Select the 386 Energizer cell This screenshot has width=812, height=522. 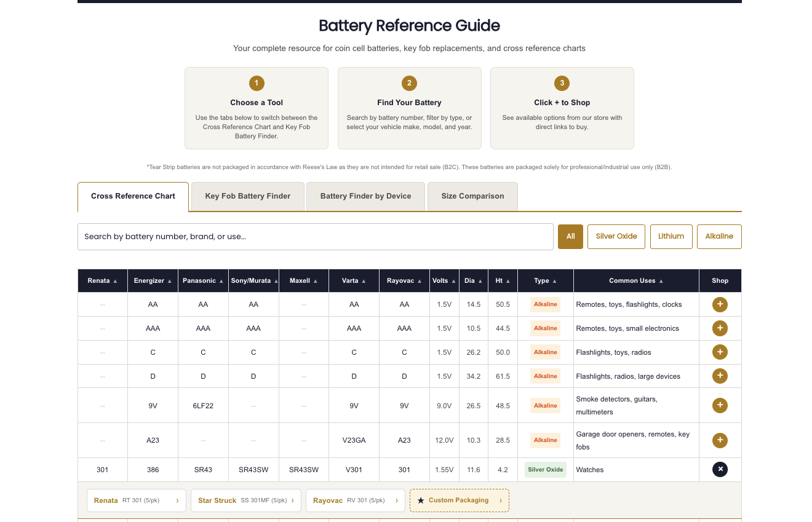pyautogui.click(x=153, y=470)
